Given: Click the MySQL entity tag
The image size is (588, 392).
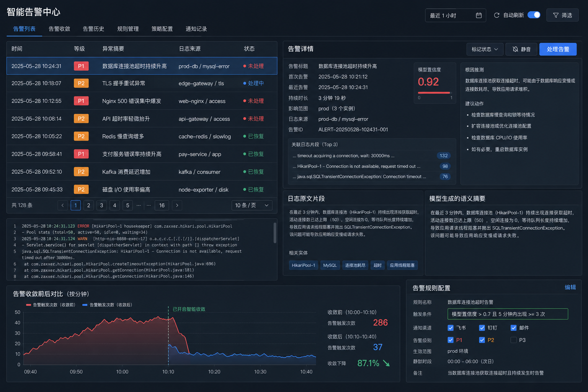Looking at the screenshot, I should point(330,265).
